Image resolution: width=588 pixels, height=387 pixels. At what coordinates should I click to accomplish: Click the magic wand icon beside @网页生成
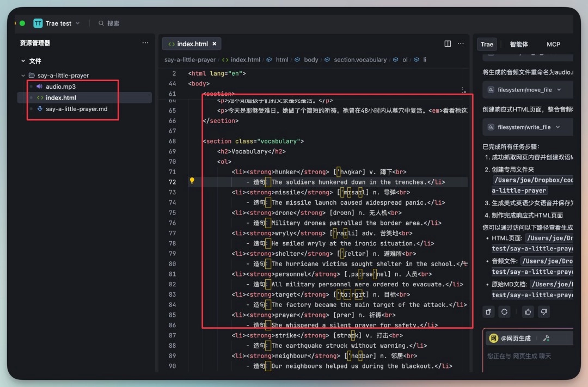(x=547, y=338)
